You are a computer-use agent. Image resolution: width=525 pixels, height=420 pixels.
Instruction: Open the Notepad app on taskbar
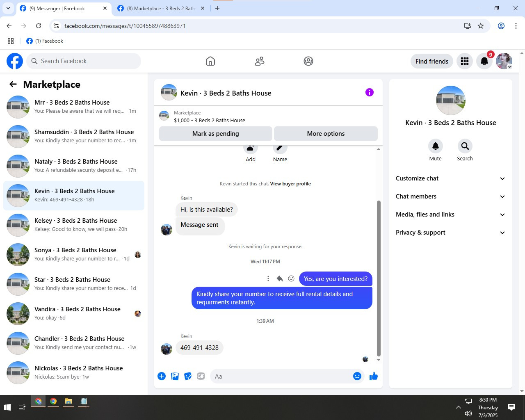84,402
